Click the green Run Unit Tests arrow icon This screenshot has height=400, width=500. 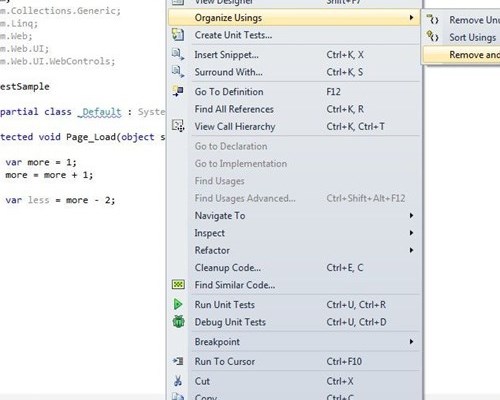tap(178, 304)
